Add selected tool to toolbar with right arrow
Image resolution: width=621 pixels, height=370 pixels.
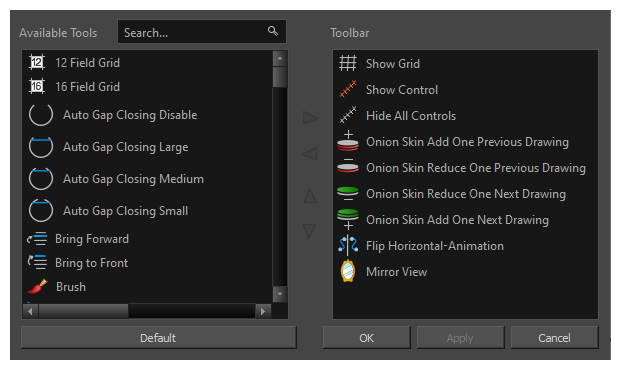click(x=310, y=118)
